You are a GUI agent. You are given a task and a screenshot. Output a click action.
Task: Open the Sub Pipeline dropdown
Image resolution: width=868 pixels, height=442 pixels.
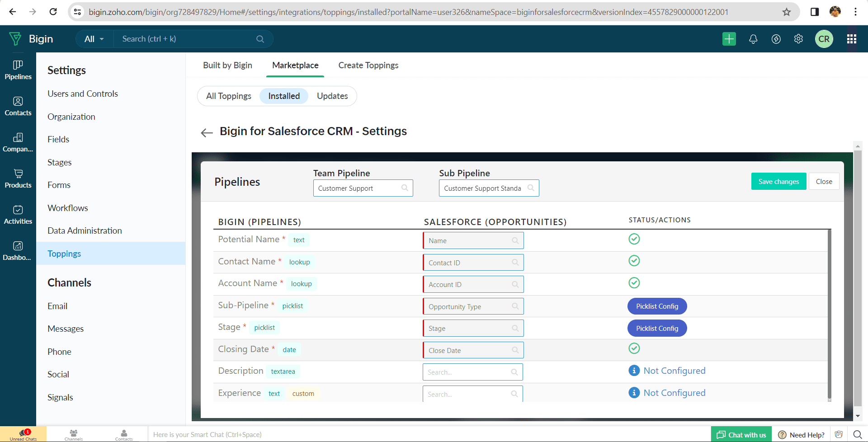pos(488,188)
